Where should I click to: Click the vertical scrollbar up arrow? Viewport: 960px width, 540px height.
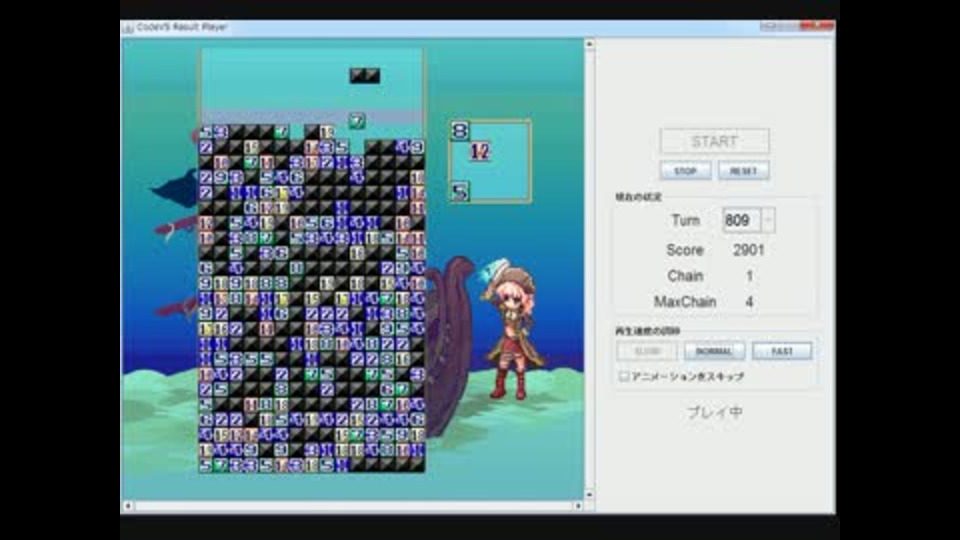point(590,44)
